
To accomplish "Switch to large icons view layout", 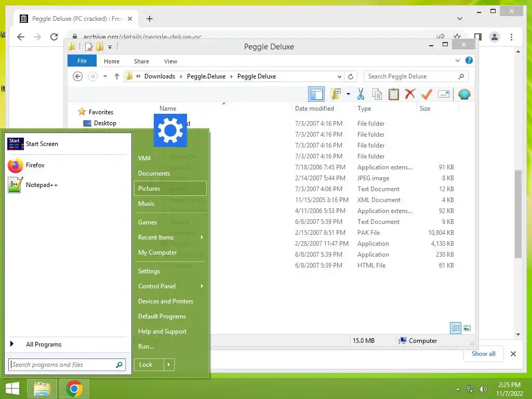I will tap(467, 328).
